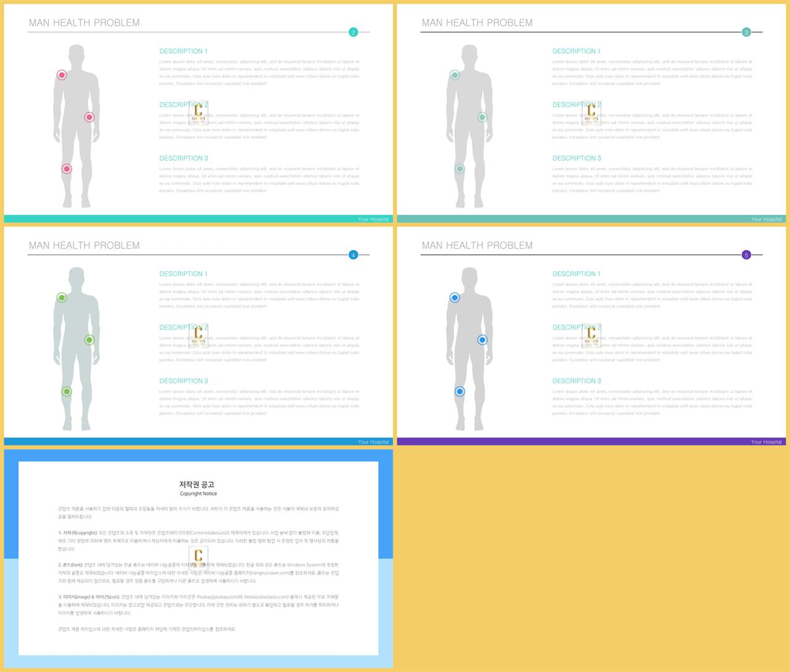The width and height of the screenshot is (790, 672).
Task: Click the "MAN HEALTH PROBLEM" title on slide 5
Action: (477, 246)
